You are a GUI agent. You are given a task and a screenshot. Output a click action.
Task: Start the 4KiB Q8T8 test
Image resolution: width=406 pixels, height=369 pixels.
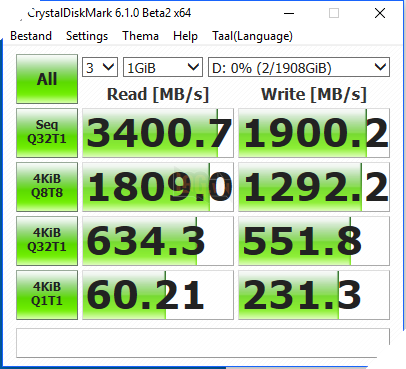[x=47, y=187]
